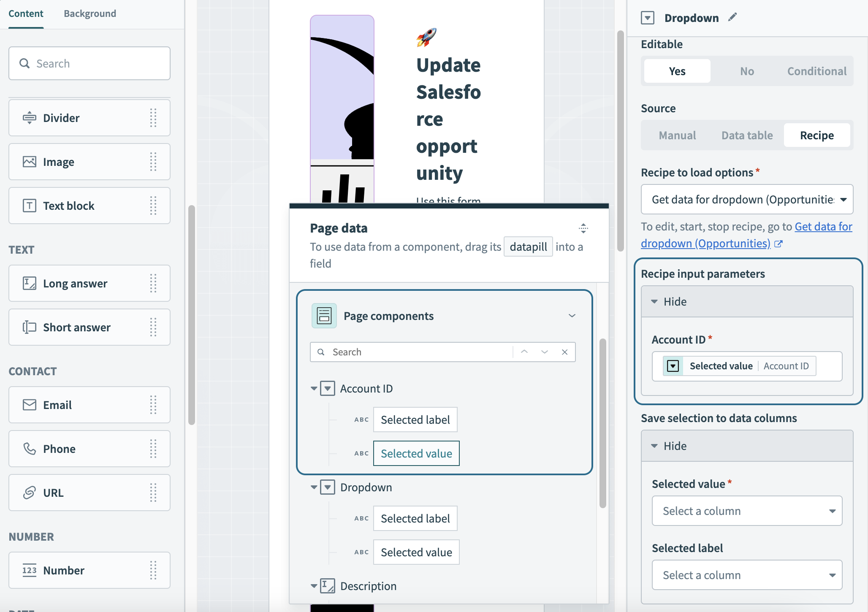Click the Phone component icon
The height and width of the screenshot is (612, 868).
click(x=29, y=449)
